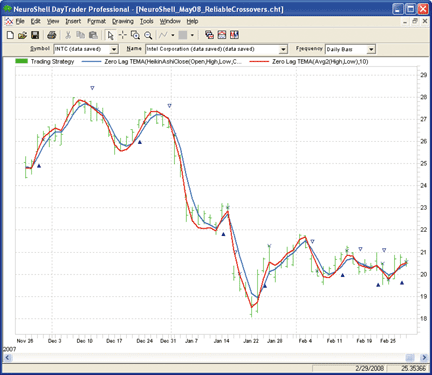Screen dimensions: 432x375
Task: Open the Format menu
Action: tap(96, 21)
